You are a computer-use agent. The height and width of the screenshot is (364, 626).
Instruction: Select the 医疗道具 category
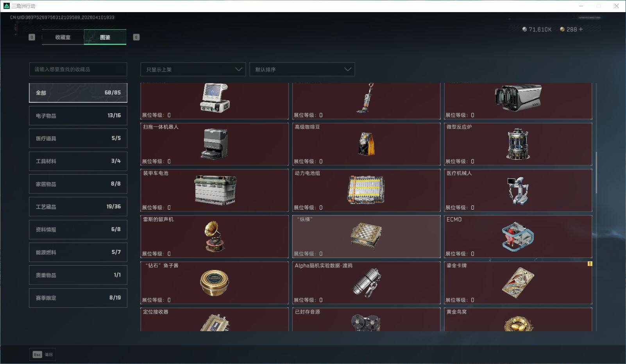tap(78, 138)
